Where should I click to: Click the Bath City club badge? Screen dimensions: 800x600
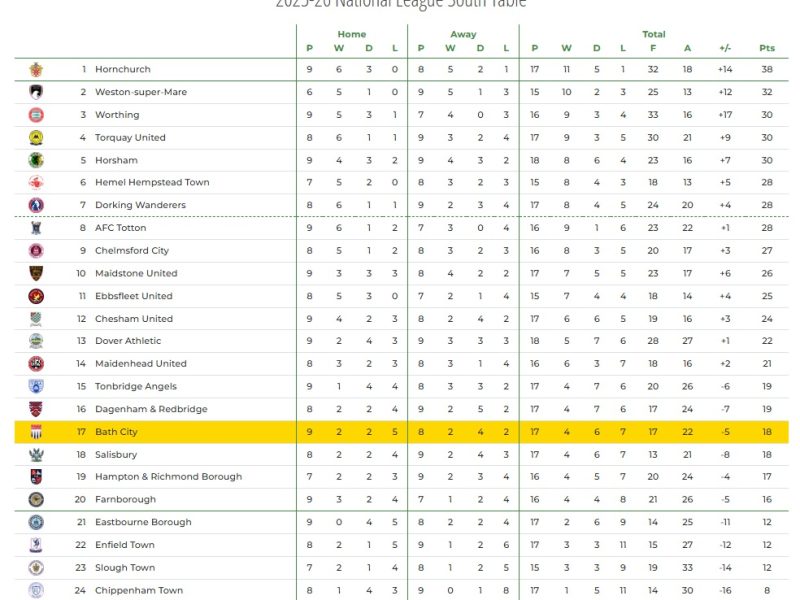(36, 432)
